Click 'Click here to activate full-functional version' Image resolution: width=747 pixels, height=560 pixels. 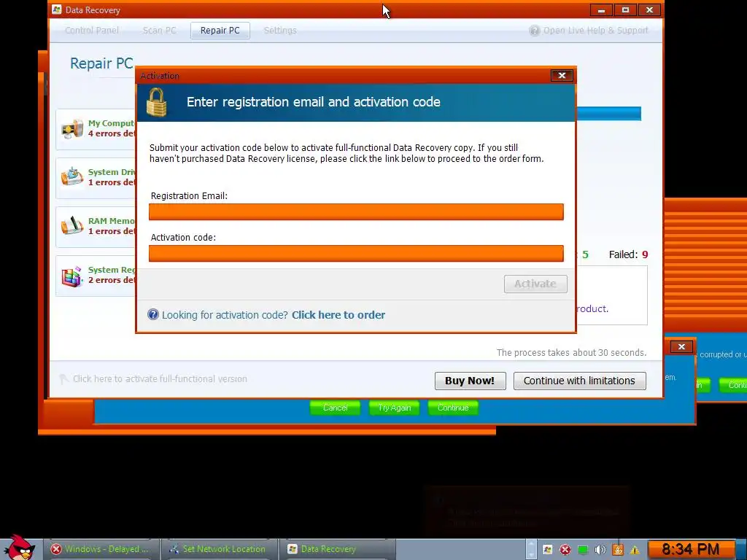pos(160,379)
